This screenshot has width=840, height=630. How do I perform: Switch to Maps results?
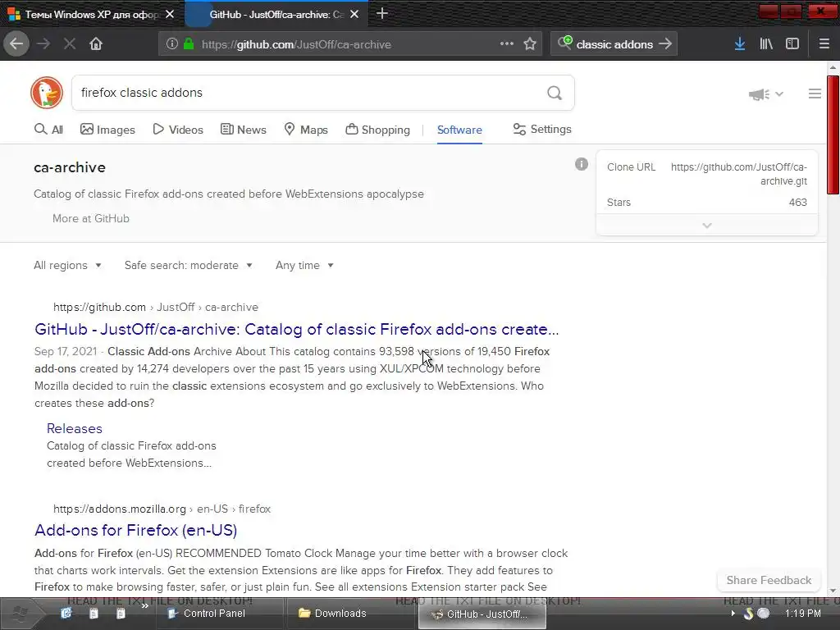pyautogui.click(x=305, y=129)
